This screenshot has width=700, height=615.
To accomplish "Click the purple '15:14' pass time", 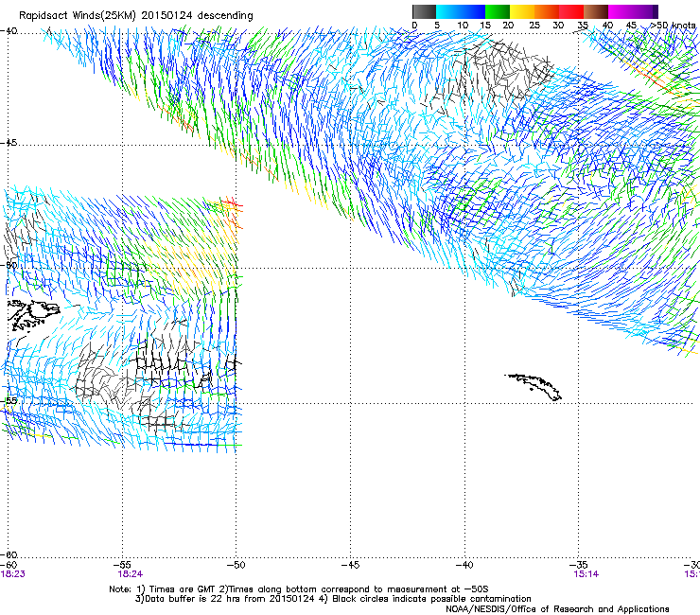I will tap(586, 574).
